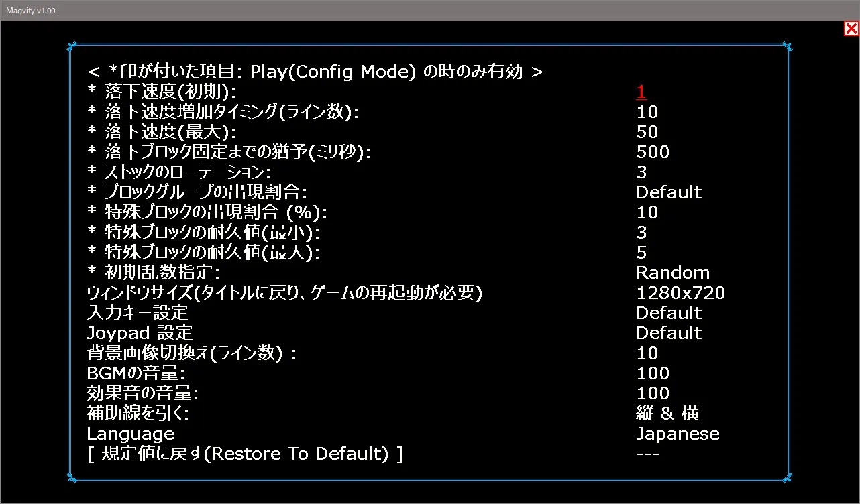This screenshot has width=860, height=504.
Task: Select 特殊ブロックの出現割合 (%) option
Action: (207, 212)
